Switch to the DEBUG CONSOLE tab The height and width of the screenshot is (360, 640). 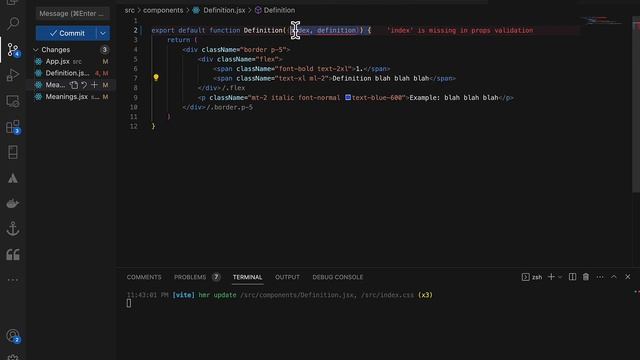338,277
